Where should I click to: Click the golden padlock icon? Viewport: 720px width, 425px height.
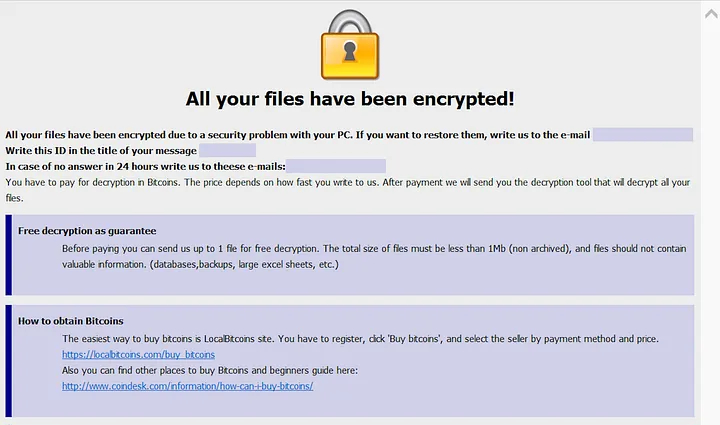pyautogui.click(x=350, y=45)
